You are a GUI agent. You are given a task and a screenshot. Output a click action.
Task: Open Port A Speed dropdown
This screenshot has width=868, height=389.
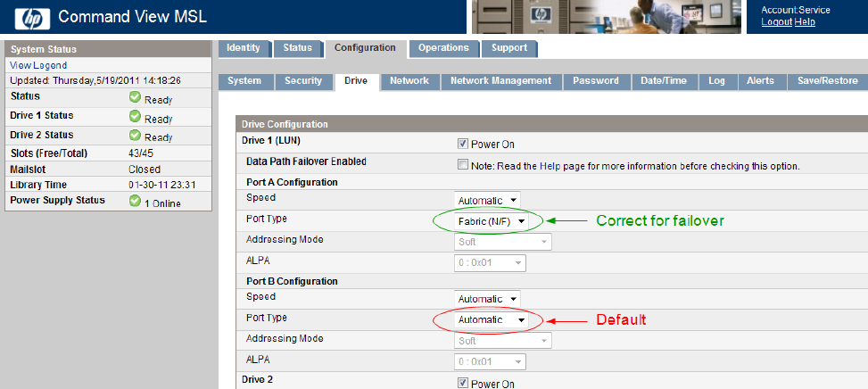point(488,201)
